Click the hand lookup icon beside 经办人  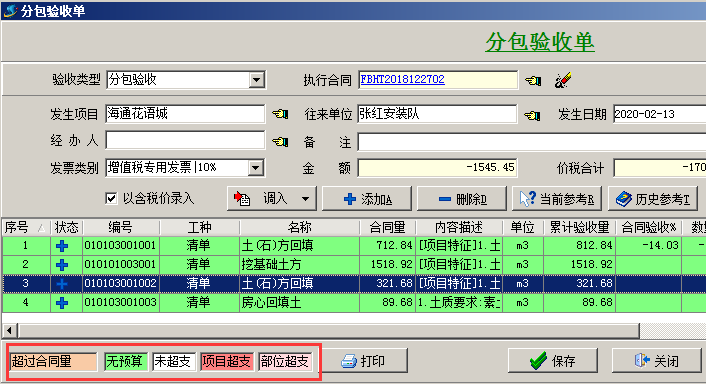280,142
